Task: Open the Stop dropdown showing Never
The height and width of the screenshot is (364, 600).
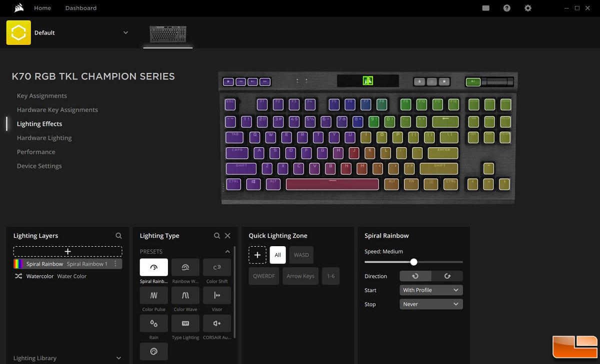Action: 431,304
